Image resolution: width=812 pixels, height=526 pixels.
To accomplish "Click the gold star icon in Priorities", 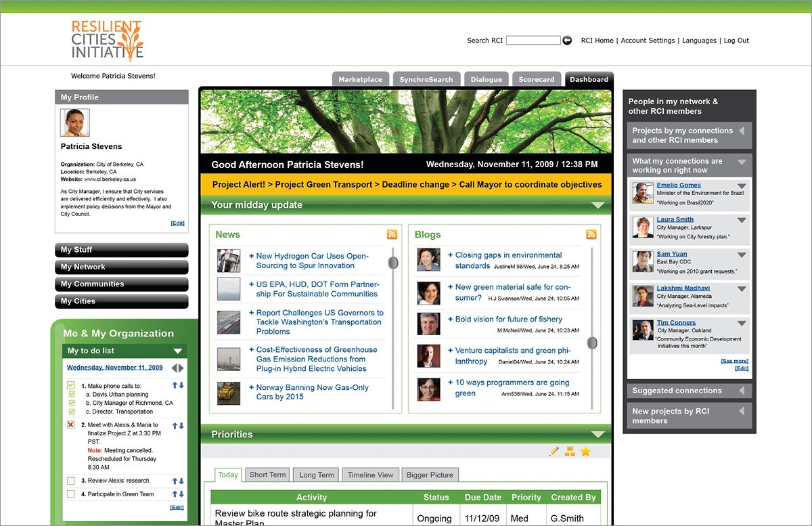I will (x=586, y=452).
